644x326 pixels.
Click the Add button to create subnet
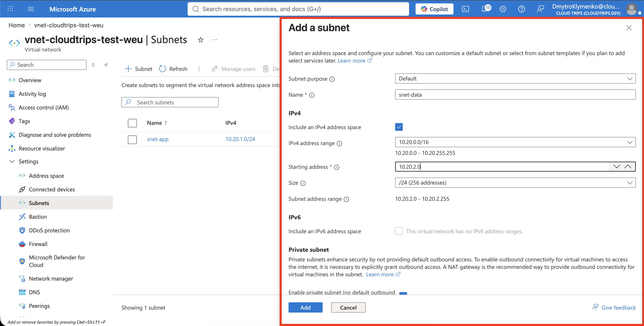[x=305, y=307]
